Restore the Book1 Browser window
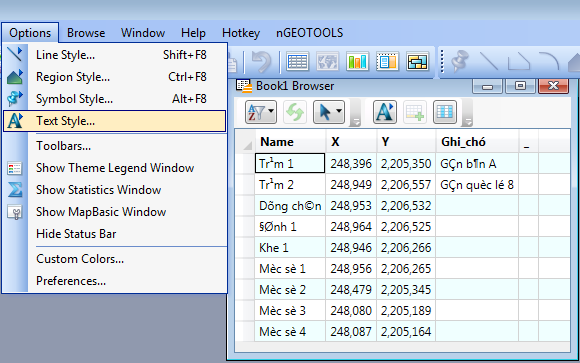Image resolution: width=580 pixels, height=363 pixels. [520, 86]
